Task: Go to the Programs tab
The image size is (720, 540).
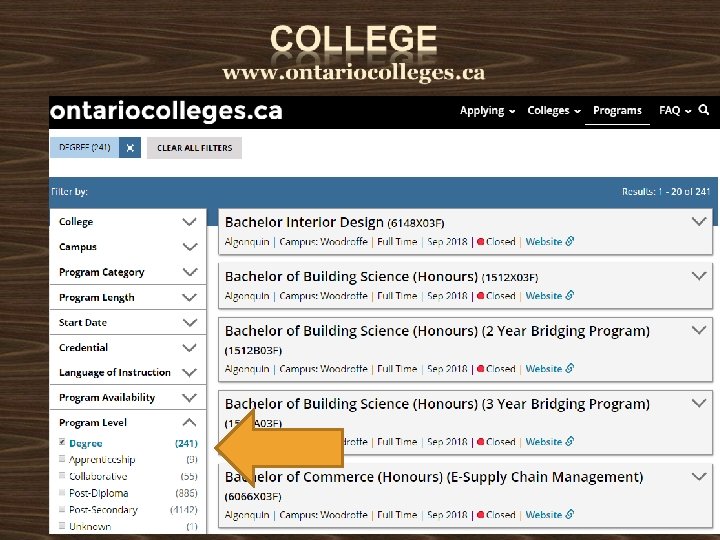Action: tap(617, 111)
